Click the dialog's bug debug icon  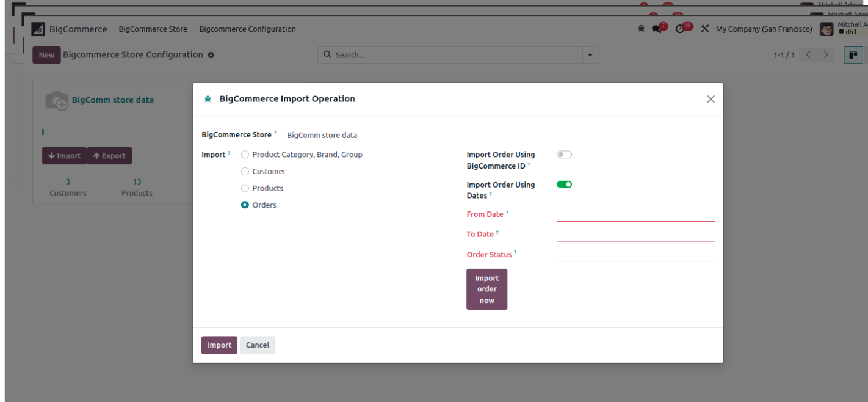coord(208,99)
